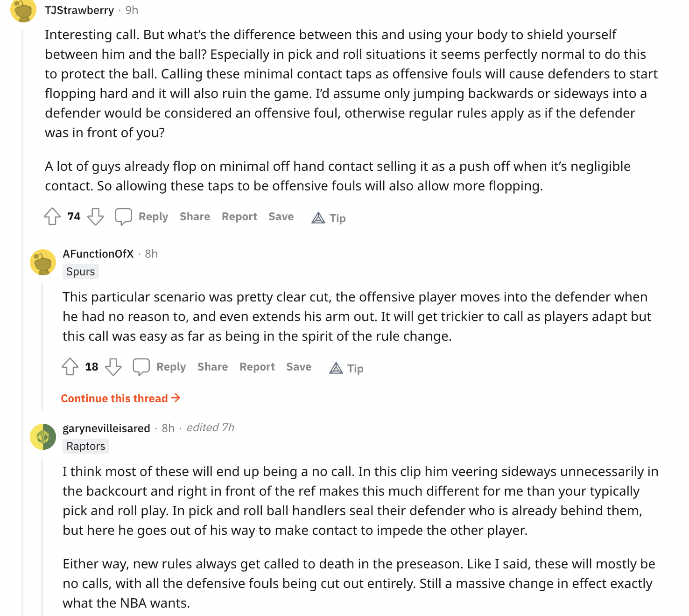Click the speech bubble icon under AFunctionOfX's comment

(141, 367)
